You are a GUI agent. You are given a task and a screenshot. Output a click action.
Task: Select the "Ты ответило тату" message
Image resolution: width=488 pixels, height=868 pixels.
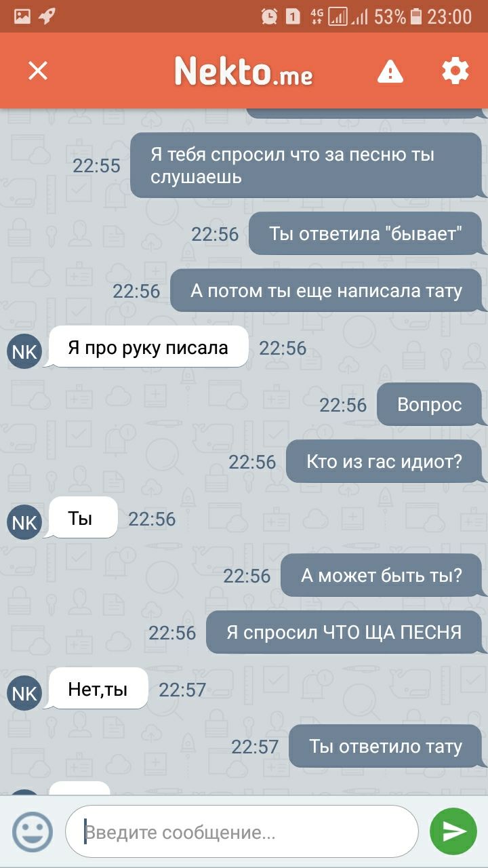tap(385, 747)
